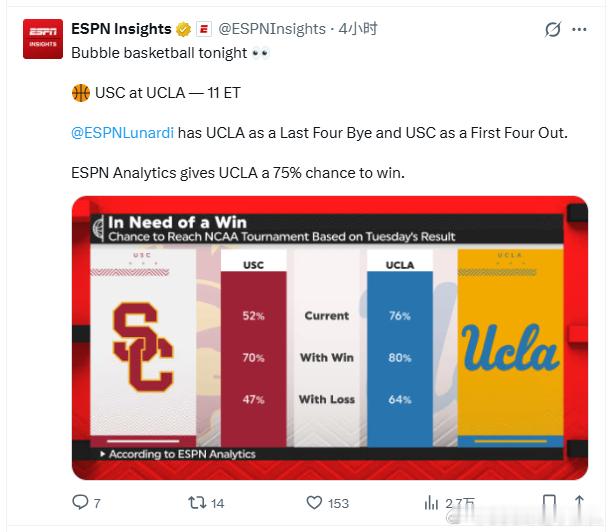Click the gold verified badge

point(183,29)
